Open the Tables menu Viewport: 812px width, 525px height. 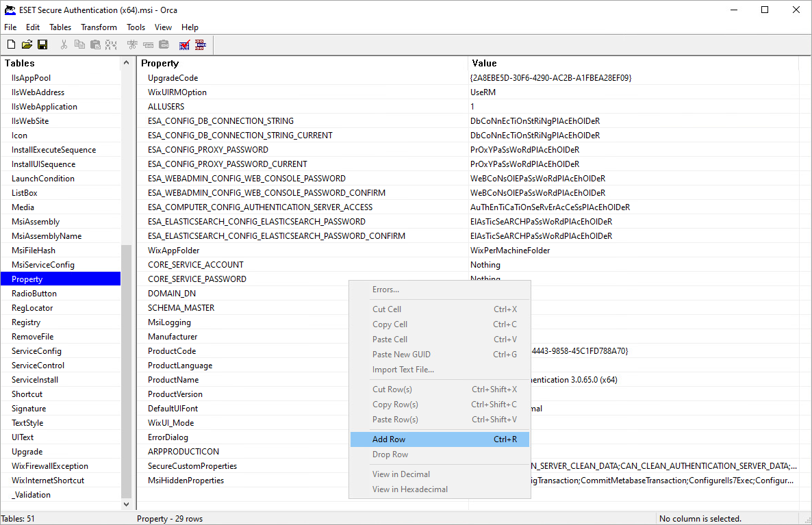pyautogui.click(x=60, y=27)
